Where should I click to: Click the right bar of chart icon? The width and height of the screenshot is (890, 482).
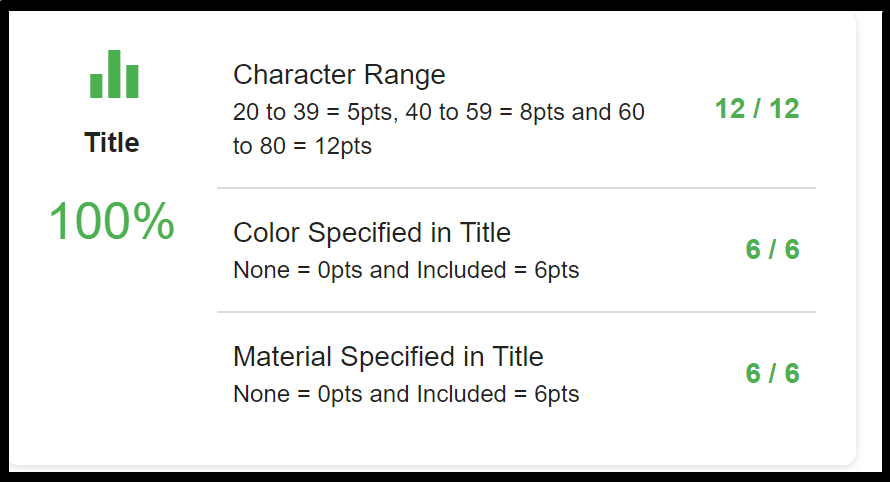pyautogui.click(x=132, y=82)
